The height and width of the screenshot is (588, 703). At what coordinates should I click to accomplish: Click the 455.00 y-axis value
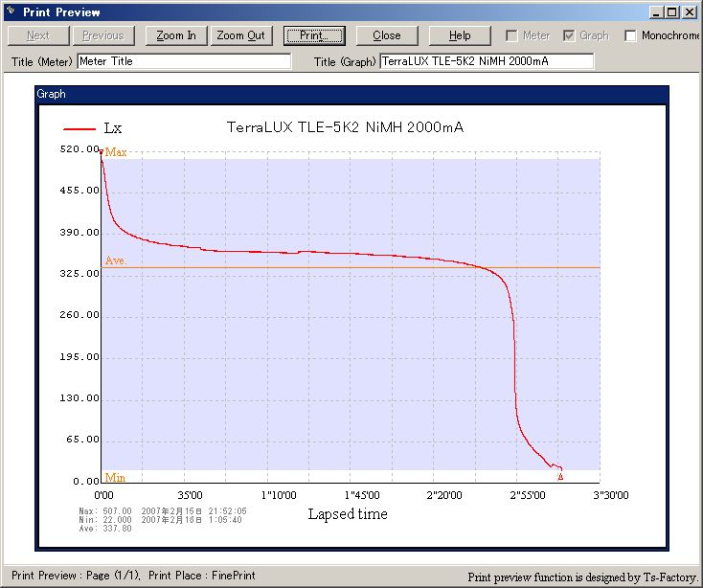click(x=79, y=191)
